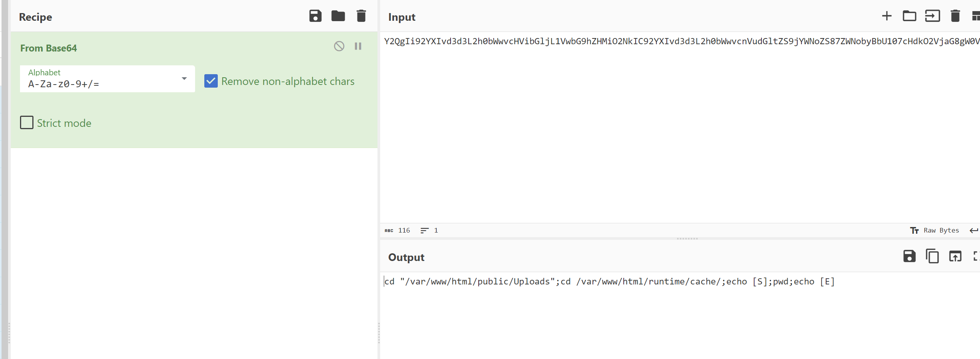Click the Recipe panel heading
This screenshot has width=980, height=359.
pyautogui.click(x=35, y=17)
